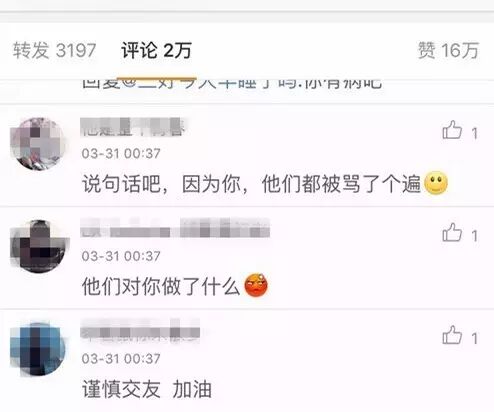494x412 pixels.
Task: Open username above comment 他们对你做了什么
Action: click(175, 228)
